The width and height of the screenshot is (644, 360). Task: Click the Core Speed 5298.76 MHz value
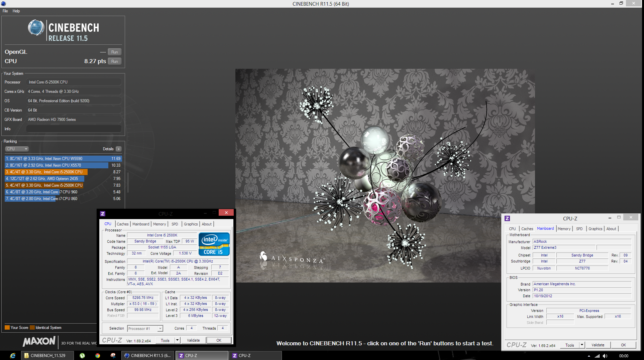(143, 298)
